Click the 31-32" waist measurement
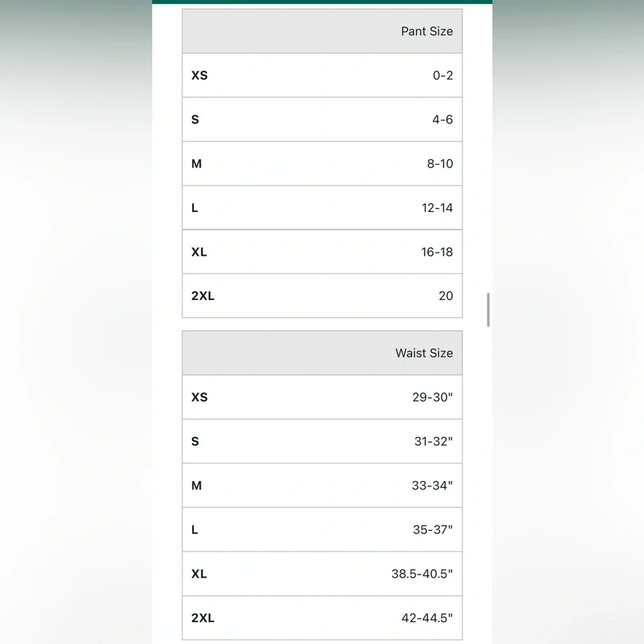Image resolution: width=644 pixels, height=644 pixels. point(433,441)
